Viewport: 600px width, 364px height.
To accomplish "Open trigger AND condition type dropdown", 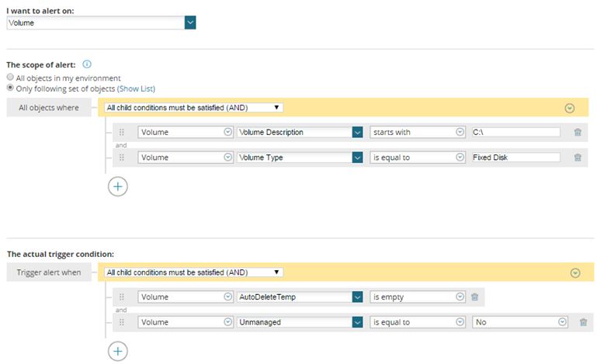I will [x=193, y=272].
